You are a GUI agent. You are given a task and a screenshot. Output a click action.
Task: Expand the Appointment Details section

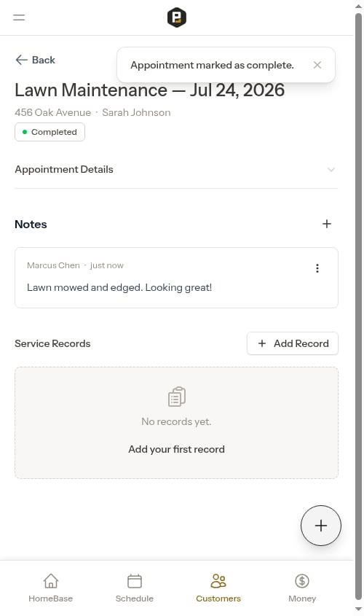coord(176,169)
